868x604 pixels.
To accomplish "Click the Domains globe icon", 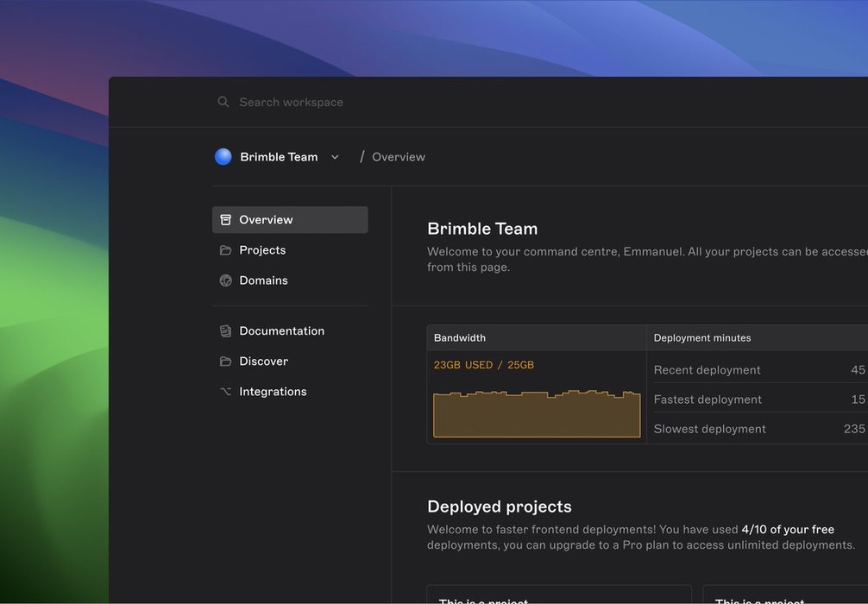I will click(x=226, y=280).
